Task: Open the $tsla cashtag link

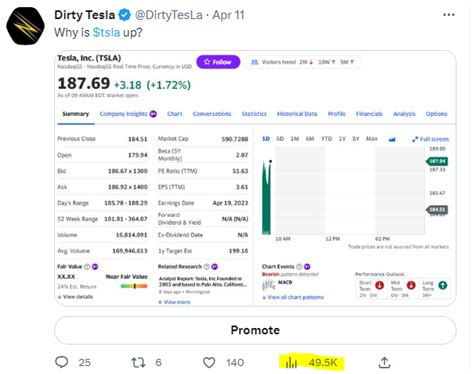Action: 106,32
